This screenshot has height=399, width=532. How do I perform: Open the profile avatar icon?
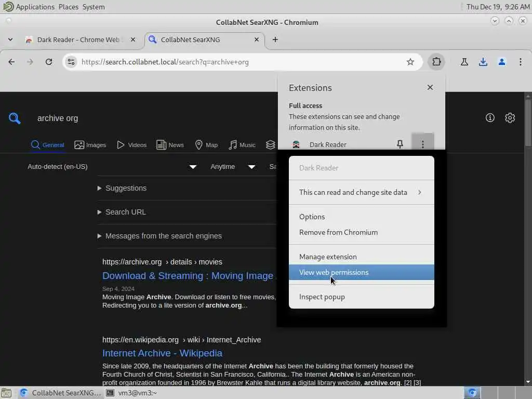pos(501,62)
